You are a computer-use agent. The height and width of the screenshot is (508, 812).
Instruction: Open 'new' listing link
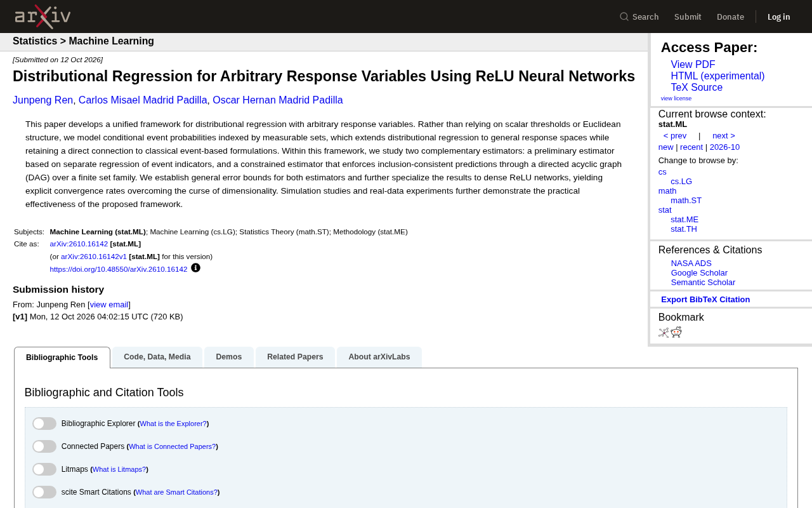point(665,147)
